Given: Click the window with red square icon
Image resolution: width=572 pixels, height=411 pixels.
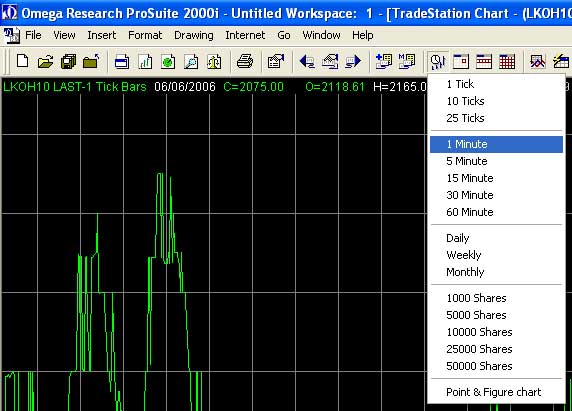Looking at the screenshot, I should (x=461, y=61).
